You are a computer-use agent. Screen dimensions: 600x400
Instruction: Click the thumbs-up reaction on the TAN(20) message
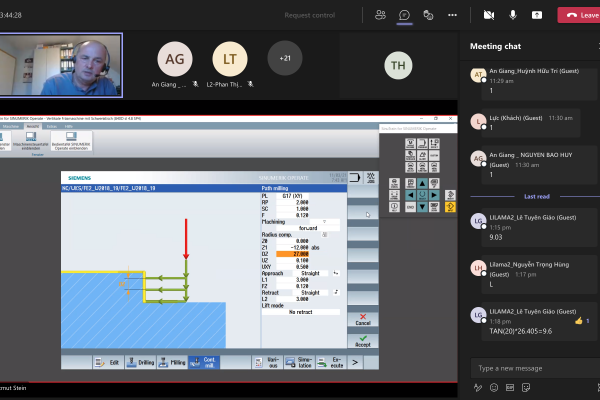(x=578, y=321)
